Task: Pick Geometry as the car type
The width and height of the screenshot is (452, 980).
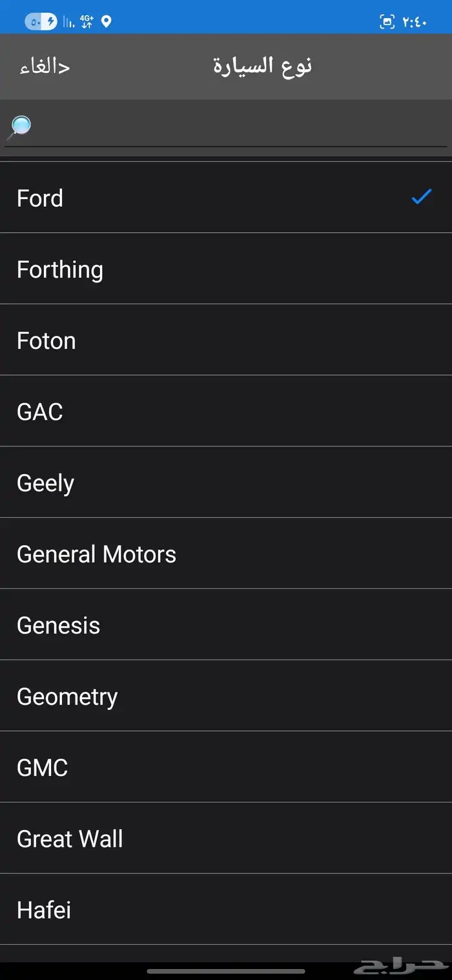Action: (x=226, y=696)
